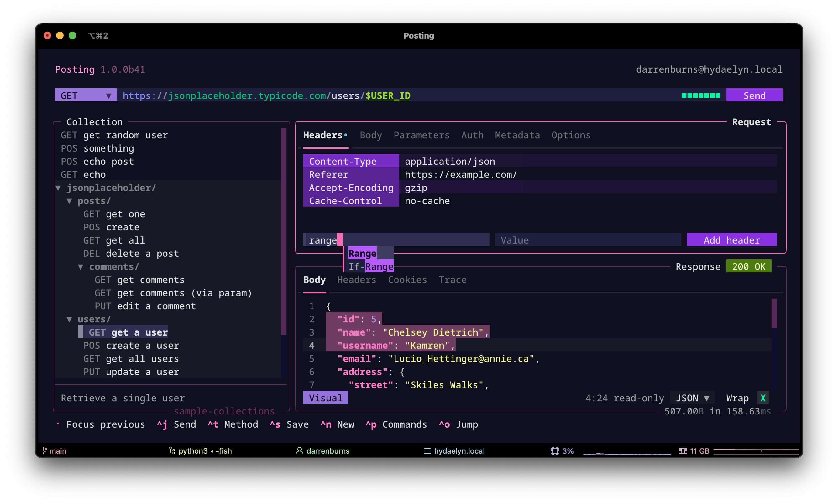The height and width of the screenshot is (504, 838).
Task: Select the python3 fish shell icon
Action: (x=172, y=451)
